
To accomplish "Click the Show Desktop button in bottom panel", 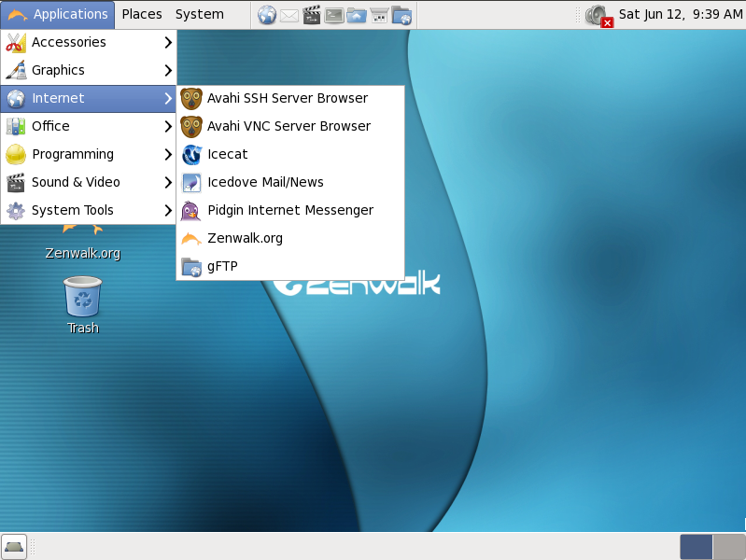I will (x=14, y=547).
